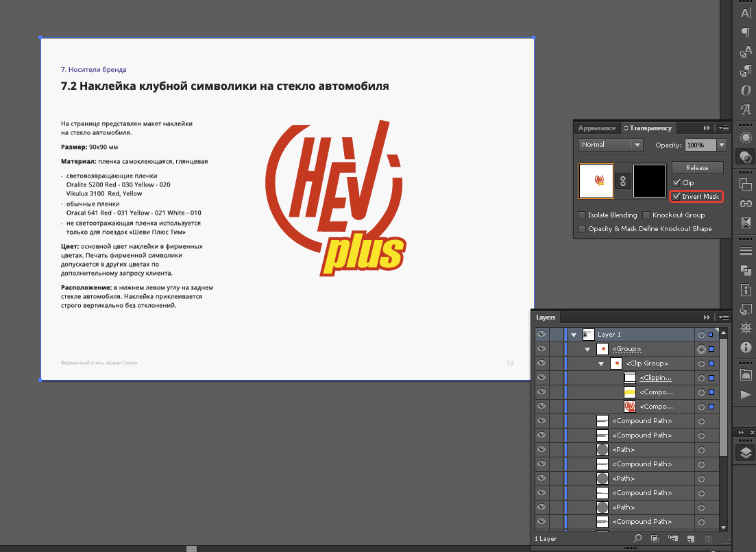Open the dock icon with two overlapping rectangles

coord(746,184)
